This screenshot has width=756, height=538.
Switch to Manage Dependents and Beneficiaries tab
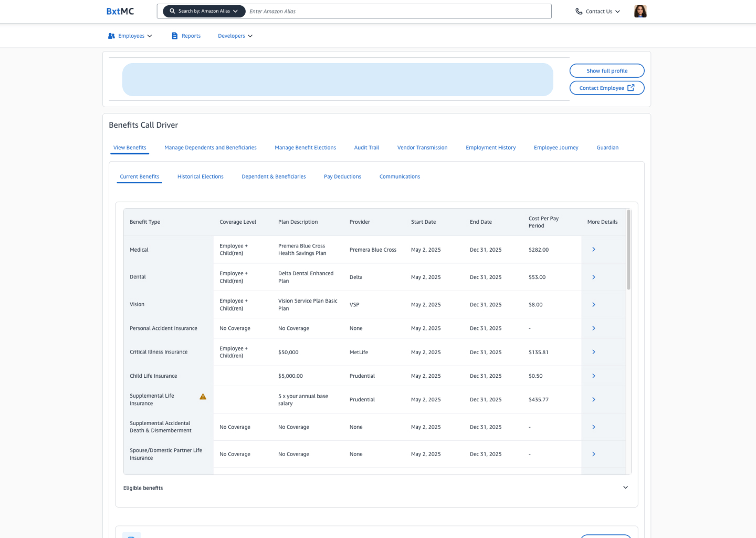211,148
